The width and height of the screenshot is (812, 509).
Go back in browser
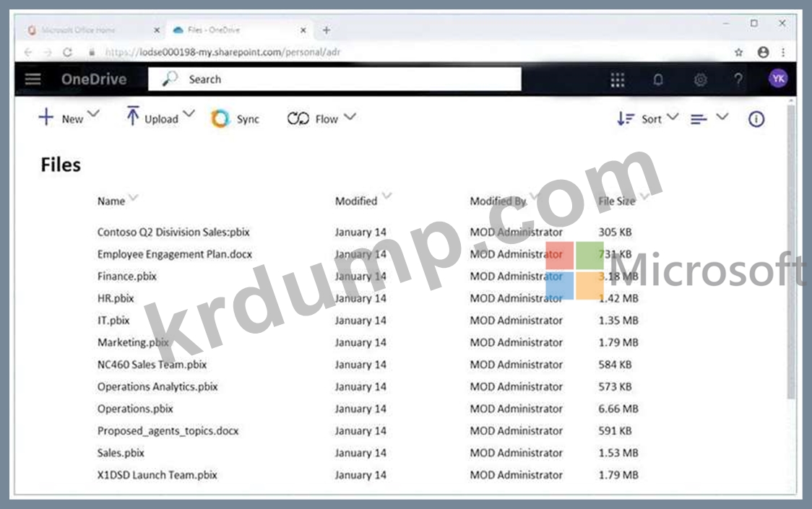tap(28, 52)
